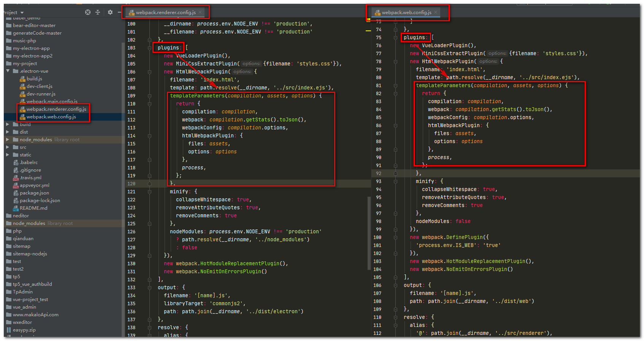Image resolution: width=644 pixels, height=341 pixels.
Task: Click the JS file icon of build.js
Action: [22, 79]
